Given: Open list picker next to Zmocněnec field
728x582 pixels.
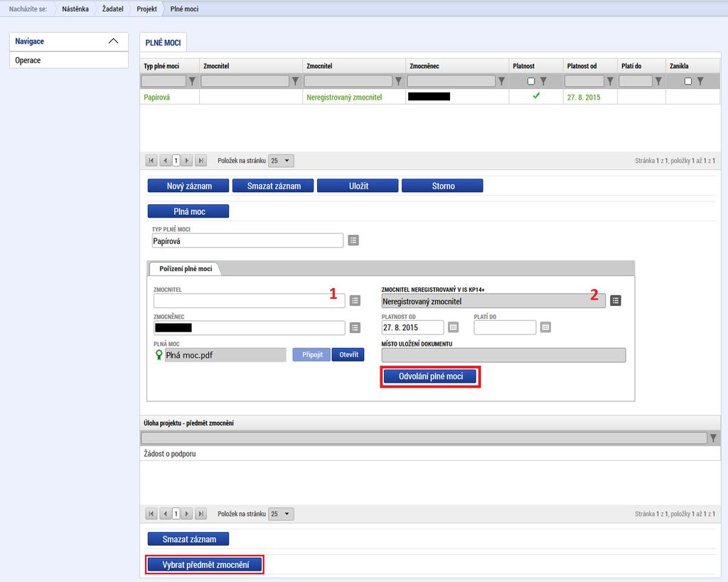Looking at the screenshot, I should point(355,328).
